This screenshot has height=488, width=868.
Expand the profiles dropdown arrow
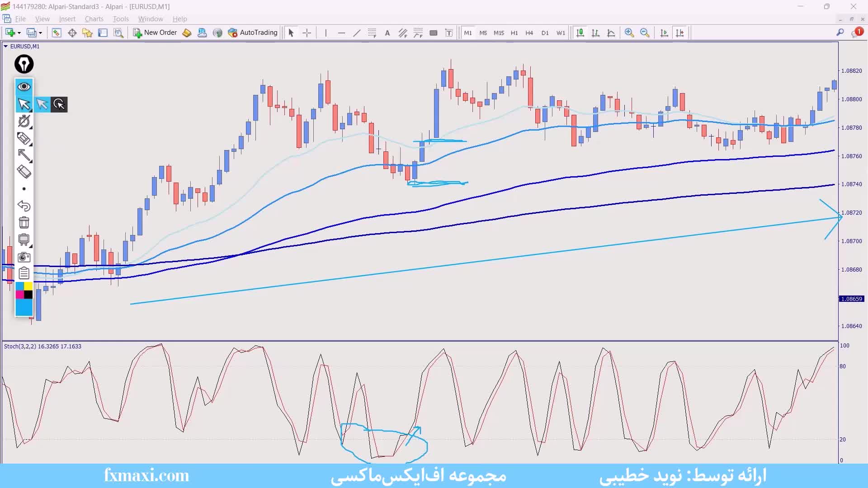(x=40, y=33)
